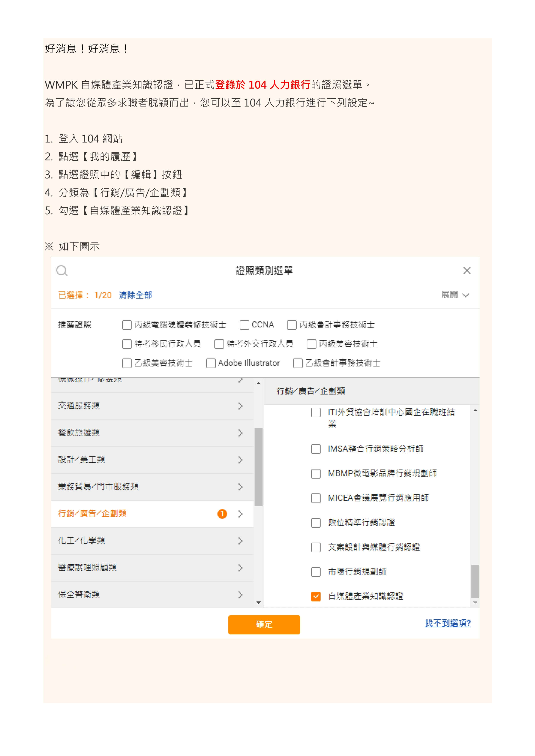Uncheck 自媒體產業知識認證 checkbox
This screenshot has height=756, width=535.
pos(316,596)
